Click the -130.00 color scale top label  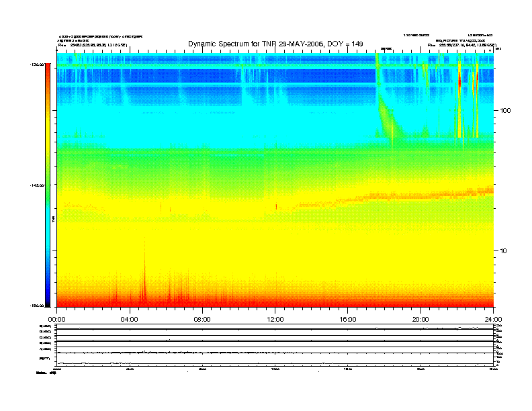[x=37, y=64]
